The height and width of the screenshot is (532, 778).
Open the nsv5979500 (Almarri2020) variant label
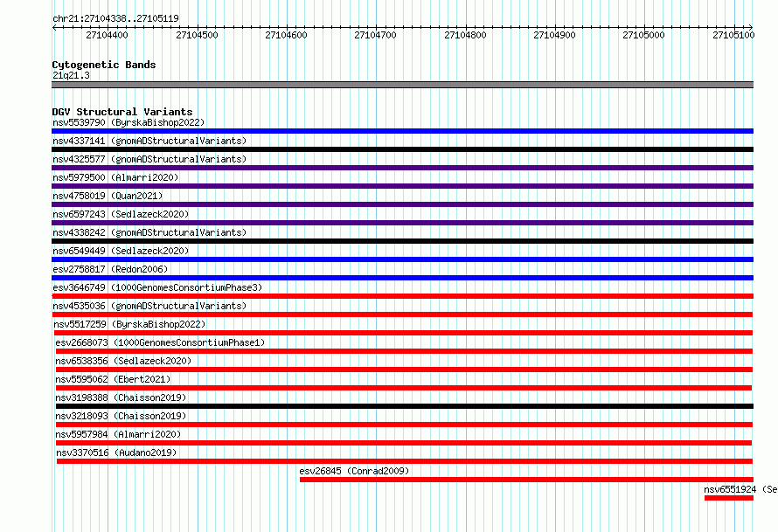[115, 177]
